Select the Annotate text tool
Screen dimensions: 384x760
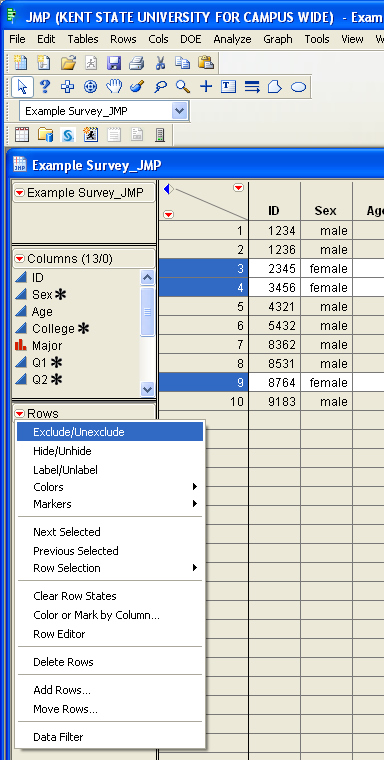click(x=228, y=87)
